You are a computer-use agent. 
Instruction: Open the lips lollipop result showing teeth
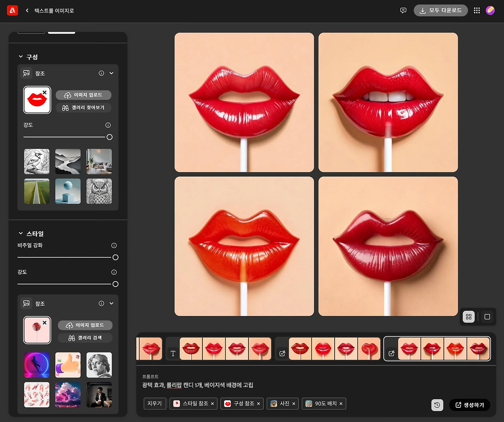(x=388, y=102)
